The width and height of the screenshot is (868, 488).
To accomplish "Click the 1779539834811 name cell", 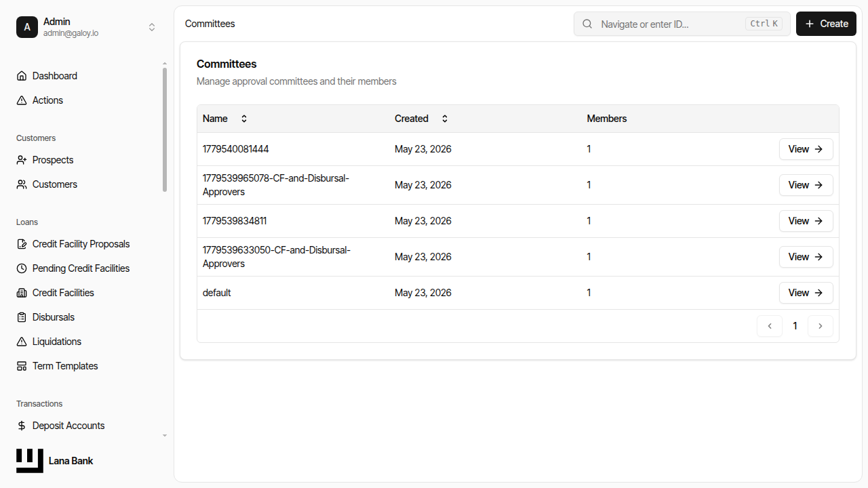I will (293, 221).
